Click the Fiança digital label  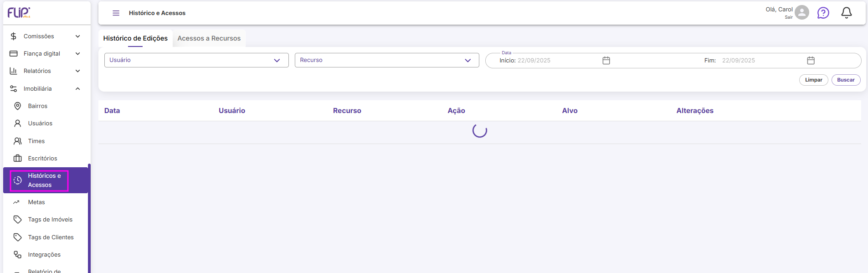tap(42, 54)
